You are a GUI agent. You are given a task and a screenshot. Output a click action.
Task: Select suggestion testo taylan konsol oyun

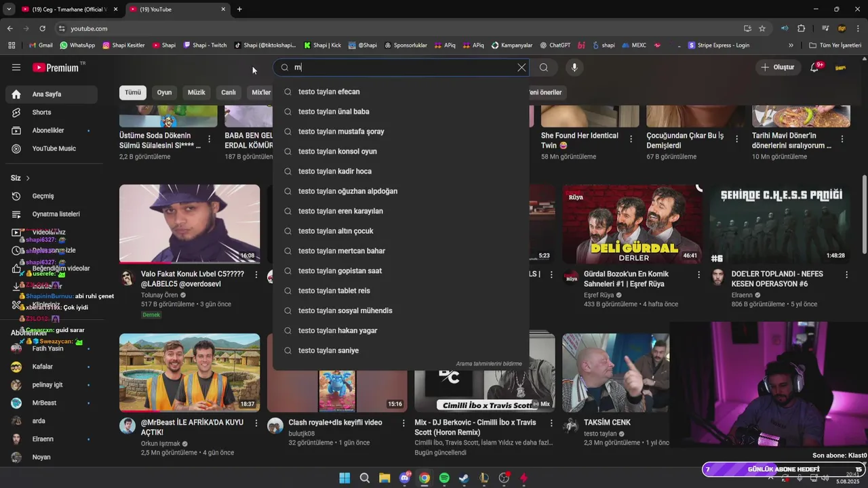point(401,151)
